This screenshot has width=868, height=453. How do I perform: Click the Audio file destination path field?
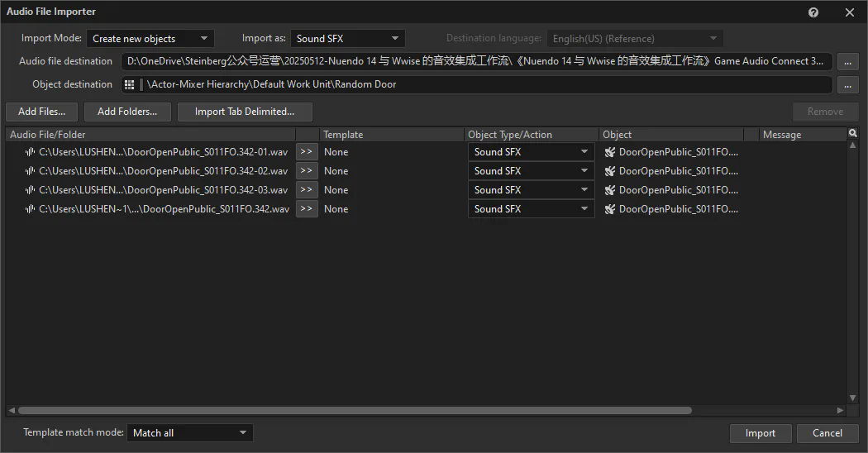[476, 61]
